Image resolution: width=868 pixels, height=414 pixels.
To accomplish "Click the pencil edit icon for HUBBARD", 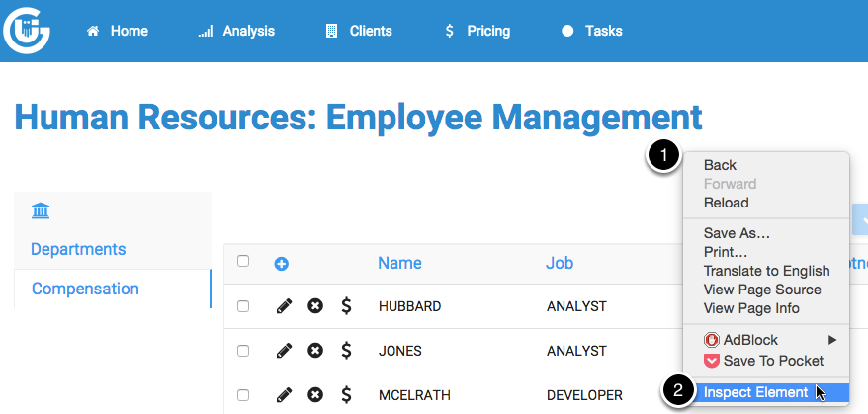I will click(x=284, y=306).
